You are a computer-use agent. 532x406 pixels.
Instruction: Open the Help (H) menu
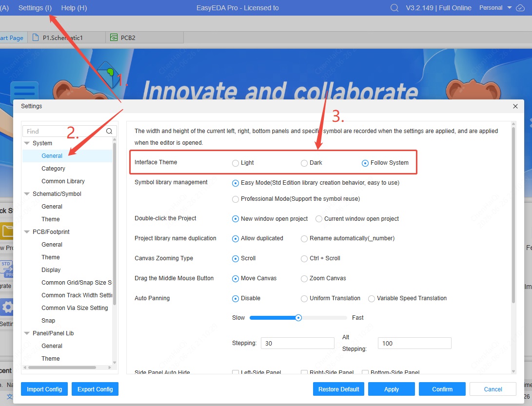(x=74, y=8)
